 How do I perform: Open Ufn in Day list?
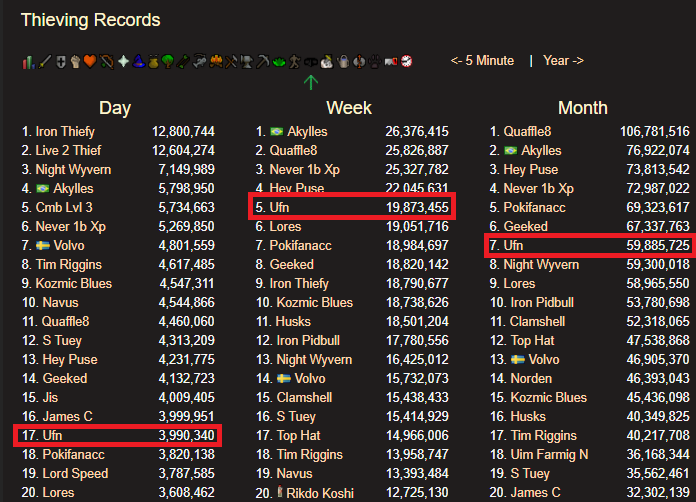(52, 435)
